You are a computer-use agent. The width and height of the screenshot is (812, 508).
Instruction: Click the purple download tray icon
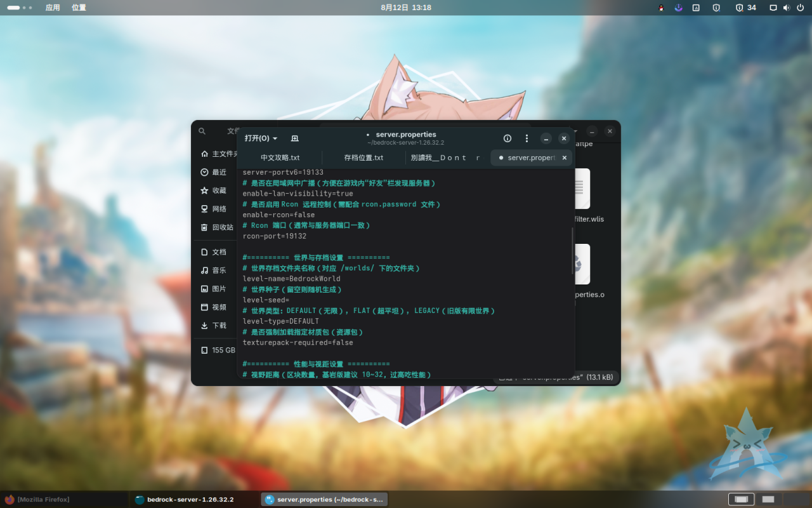pyautogui.click(x=678, y=8)
